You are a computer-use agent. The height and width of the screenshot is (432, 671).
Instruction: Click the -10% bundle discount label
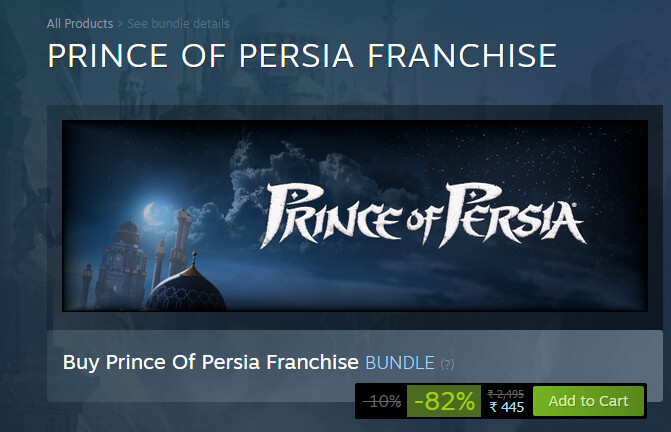pyautogui.click(x=382, y=401)
